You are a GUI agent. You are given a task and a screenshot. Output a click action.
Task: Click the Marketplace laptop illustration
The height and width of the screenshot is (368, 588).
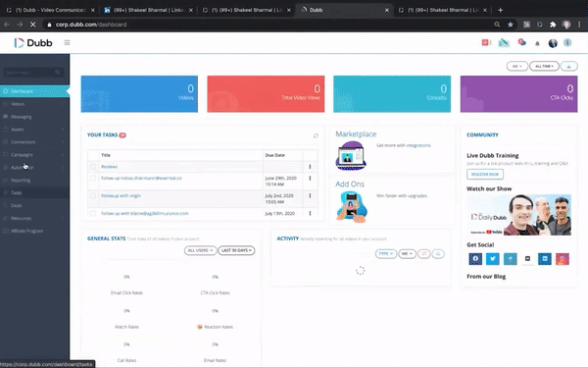[351, 155]
